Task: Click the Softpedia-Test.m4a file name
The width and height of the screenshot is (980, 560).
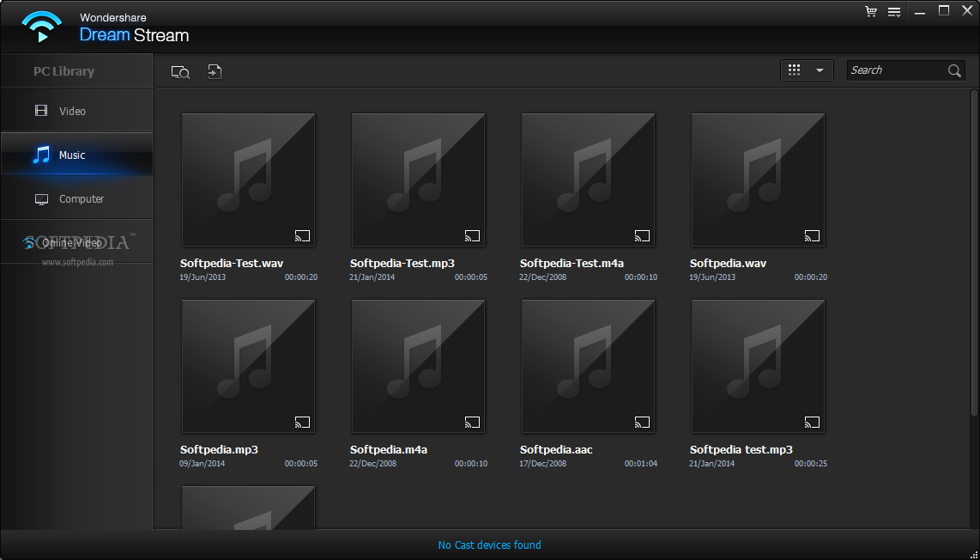Action: pyautogui.click(x=572, y=264)
